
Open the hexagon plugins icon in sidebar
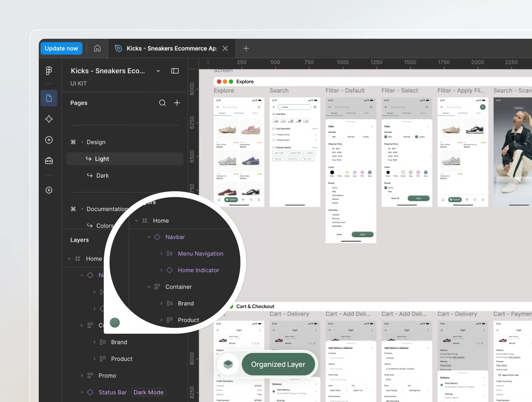[49, 190]
